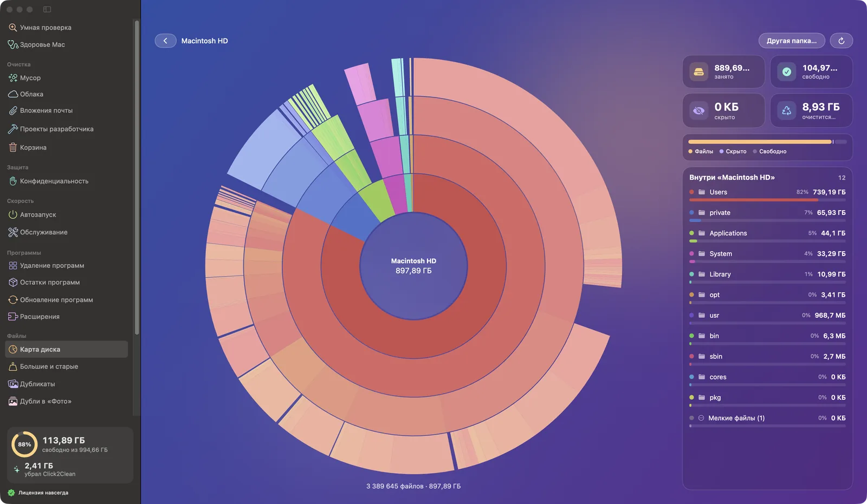This screenshot has height=504, width=867.
Task: Open Удаление программ grid icon
Action: (13, 265)
